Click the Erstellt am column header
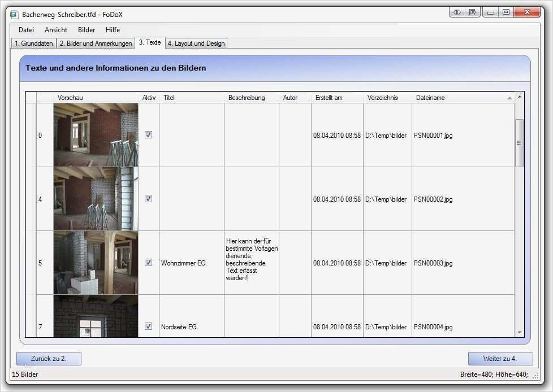Screen dimensions: 553x392 coord(337,98)
